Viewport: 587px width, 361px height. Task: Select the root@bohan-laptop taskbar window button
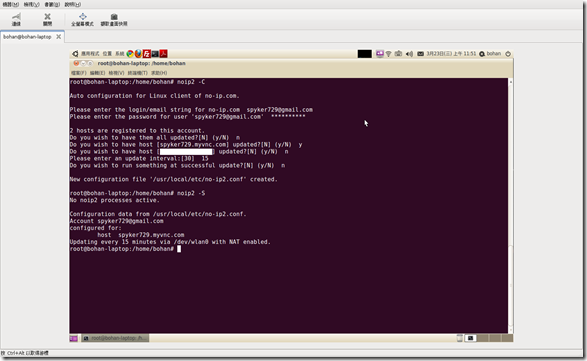115,338
